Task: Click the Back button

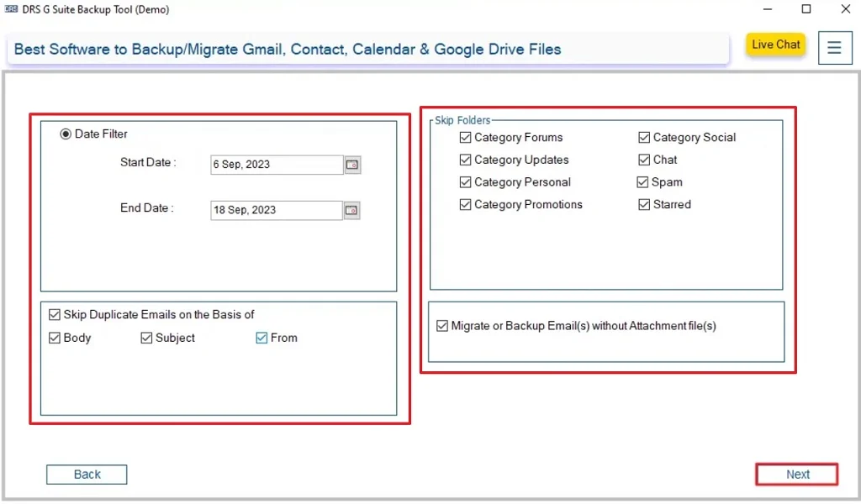Action: 86,474
